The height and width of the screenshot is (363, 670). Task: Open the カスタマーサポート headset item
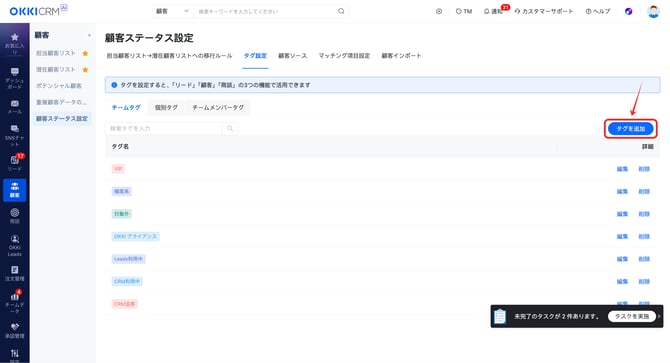(x=544, y=12)
